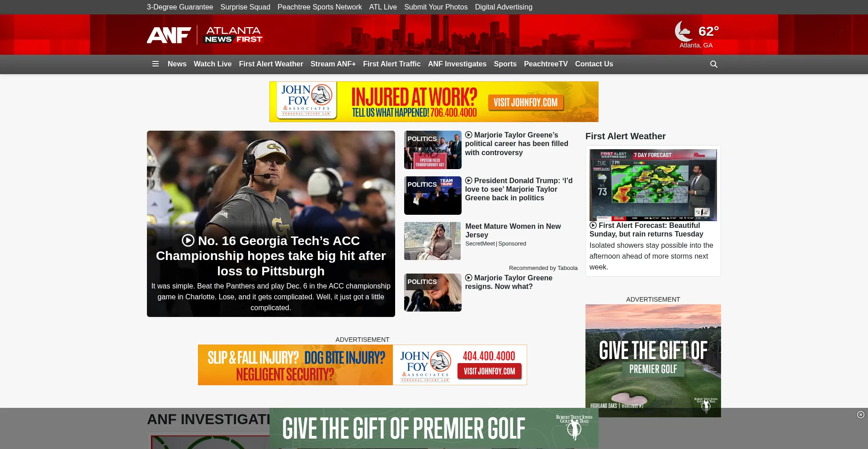
Task: Select ANF Investigates in navigation
Action: point(457,64)
